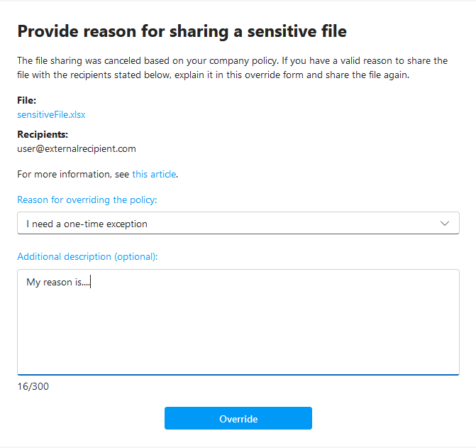This screenshot has width=476, height=448.
Task: Open the "this article" help link
Action: coord(154,174)
